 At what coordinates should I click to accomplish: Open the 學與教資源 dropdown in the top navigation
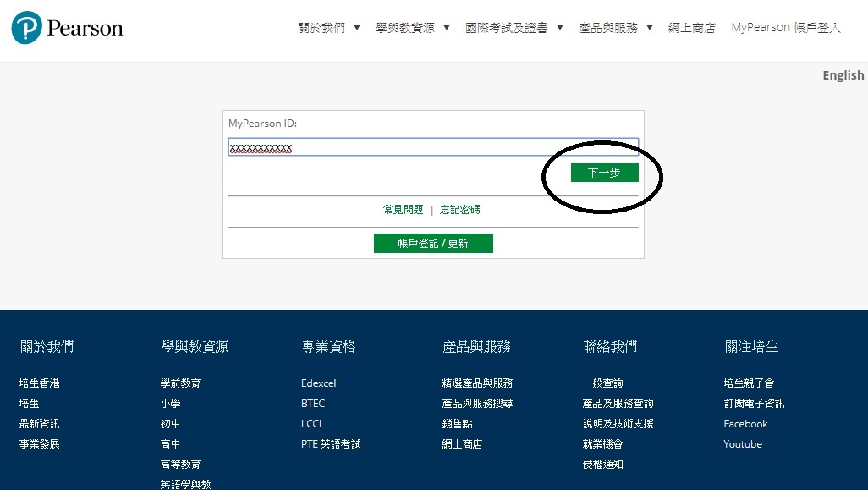(412, 28)
